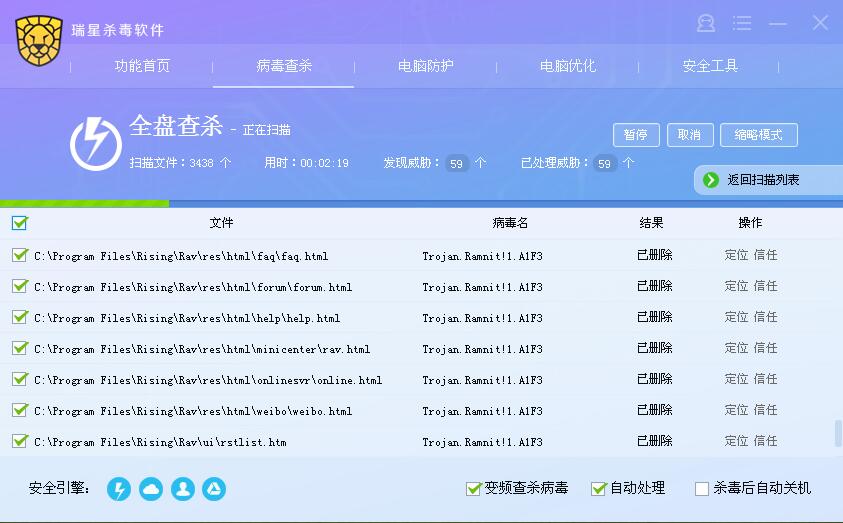This screenshot has height=523, width=843.
Task: Uncheck the help.html row checkbox
Action: pos(20,317)
